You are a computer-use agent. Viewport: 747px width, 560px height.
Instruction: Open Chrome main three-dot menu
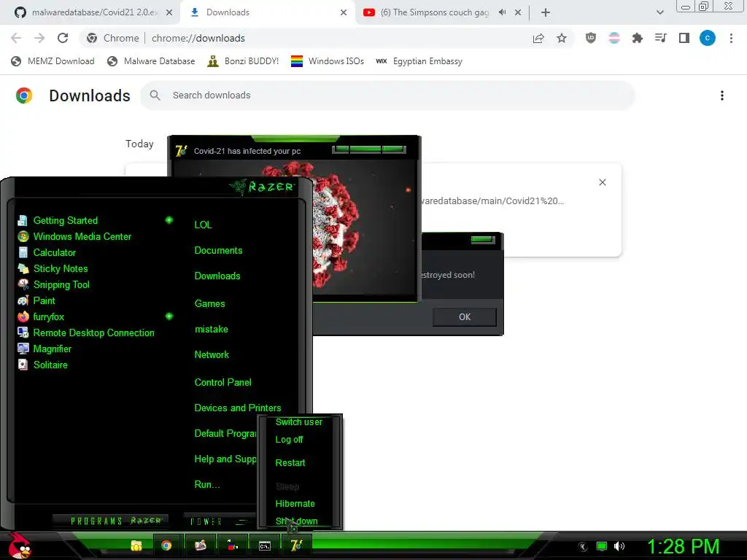pos(731,38)
